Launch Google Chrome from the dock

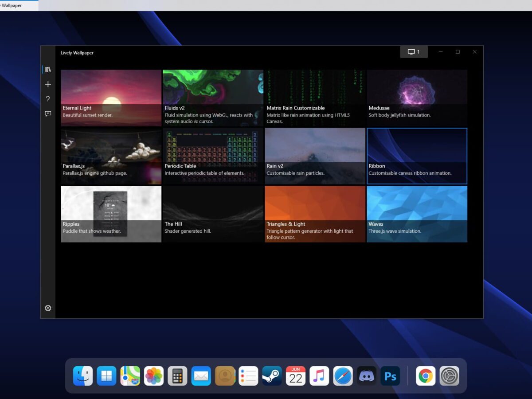[426, 376]
